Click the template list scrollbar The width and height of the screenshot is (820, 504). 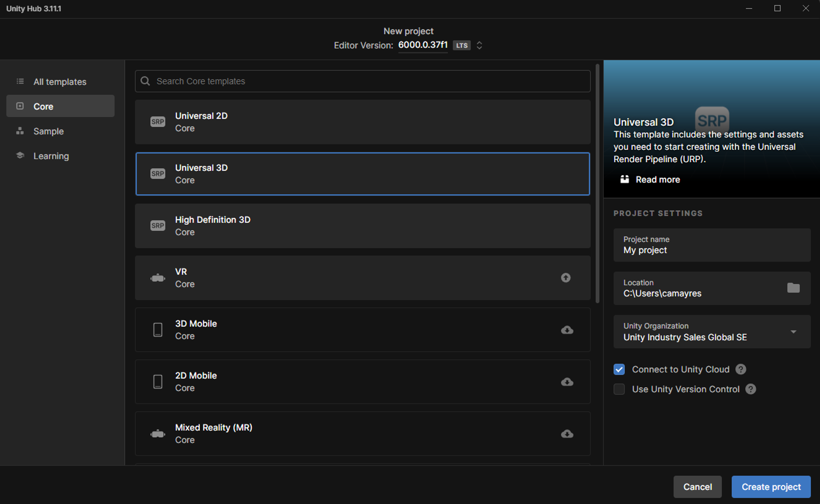click(597, 184)
